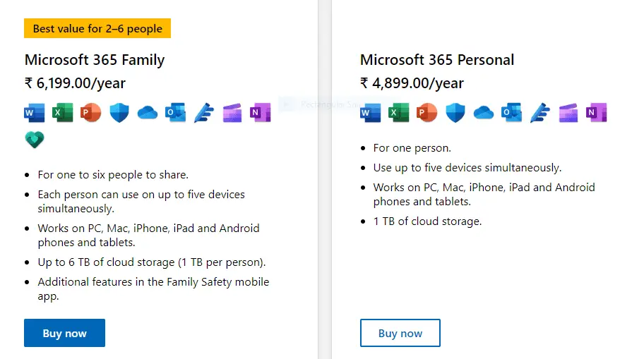
Task: Click the OneDrive cloud icon under Personal plan
Action: 484,112
